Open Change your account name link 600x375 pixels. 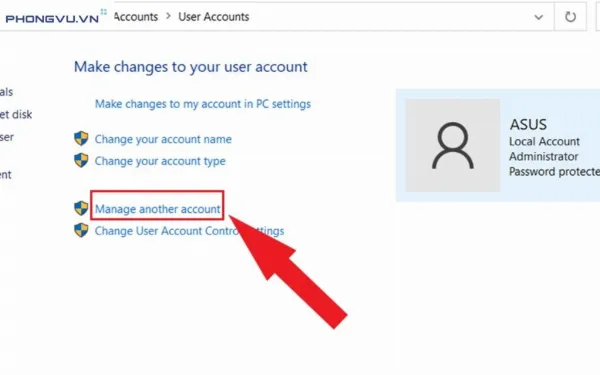click(x=163, y=139)
